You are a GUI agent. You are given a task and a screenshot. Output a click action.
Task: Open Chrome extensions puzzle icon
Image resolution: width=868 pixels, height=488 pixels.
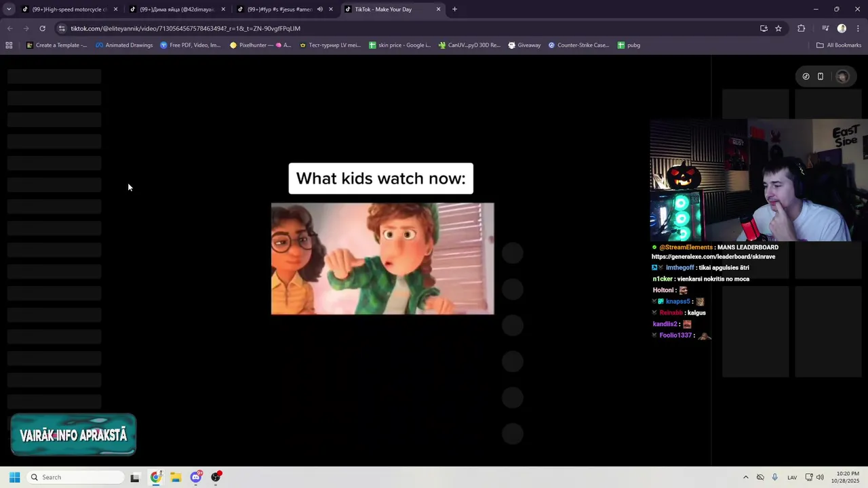[802, 28]
